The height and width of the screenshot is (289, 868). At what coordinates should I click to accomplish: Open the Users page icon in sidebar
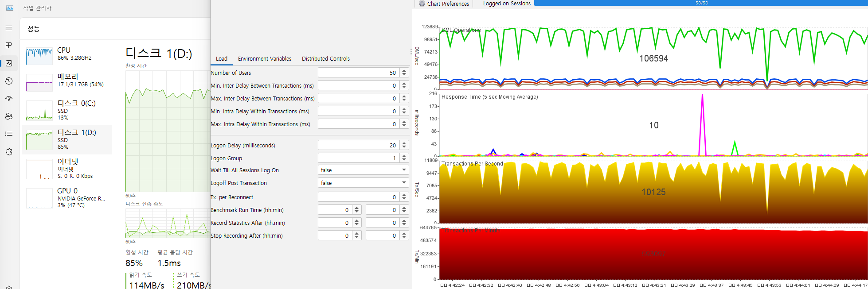click(9, 116)
